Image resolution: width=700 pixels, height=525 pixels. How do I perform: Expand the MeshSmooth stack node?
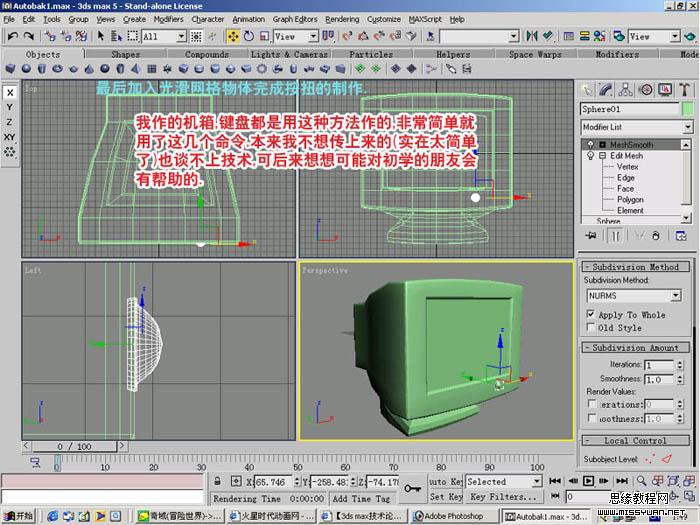603,145
